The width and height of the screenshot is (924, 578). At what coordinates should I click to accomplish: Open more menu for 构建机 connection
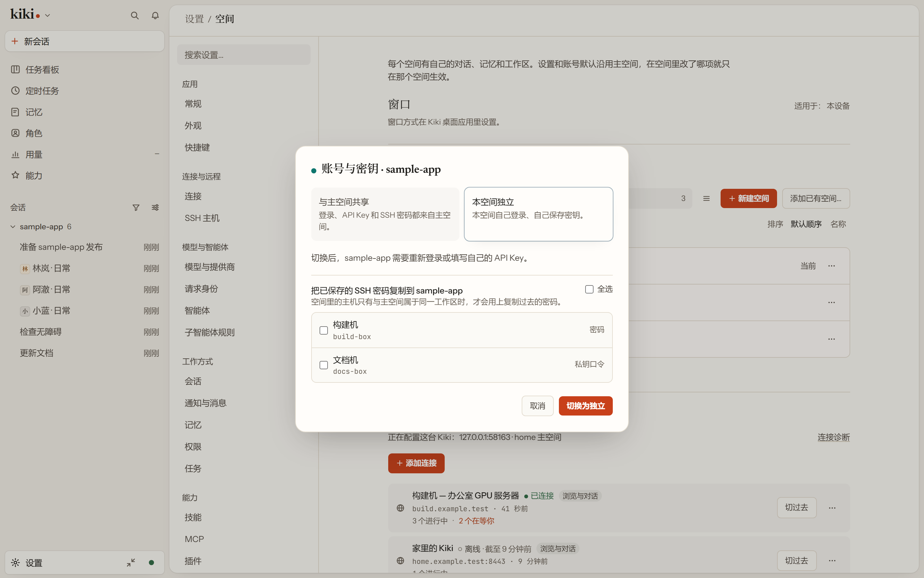point(832,508)
